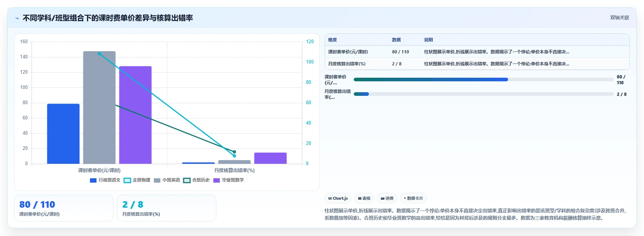The width and height of the screenshot is (644, 236).
Task: Toggle the 合班历史 legend series
Action: [196, 180]
